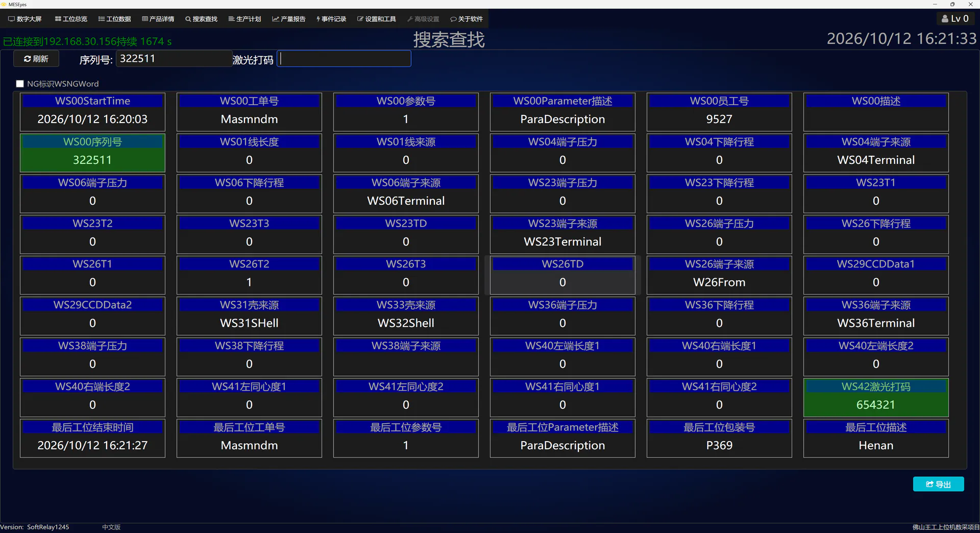Open the 数字大屏 digital screen menu
Image resolution: width=980 pixels, height=533 pixels.
coord(25,19)
